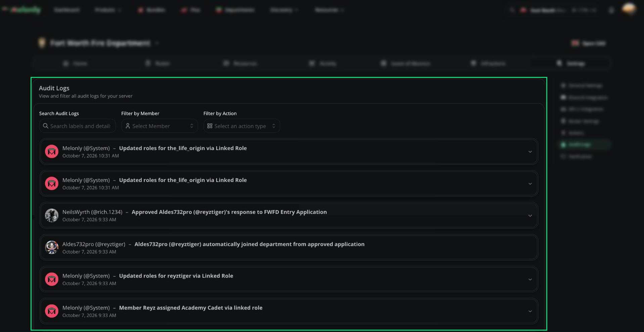
Task: Click the 'Search Audit Logs' label
Action: click(59, 113)
